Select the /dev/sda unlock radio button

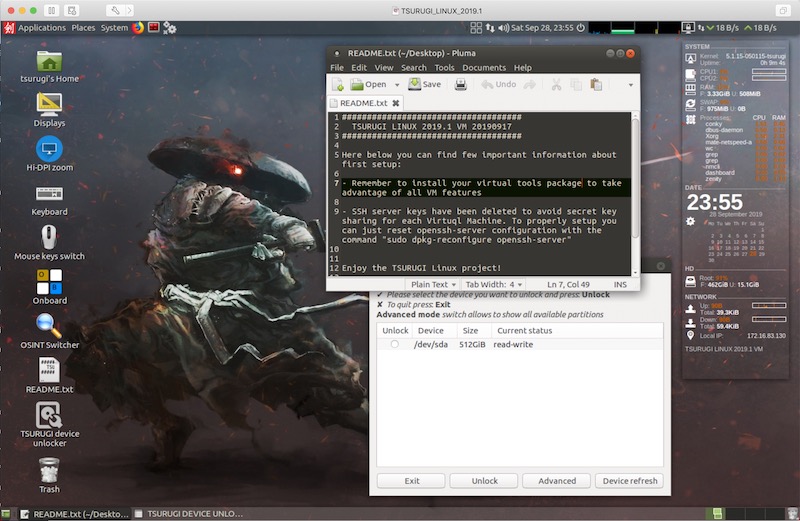click(395, 344)
